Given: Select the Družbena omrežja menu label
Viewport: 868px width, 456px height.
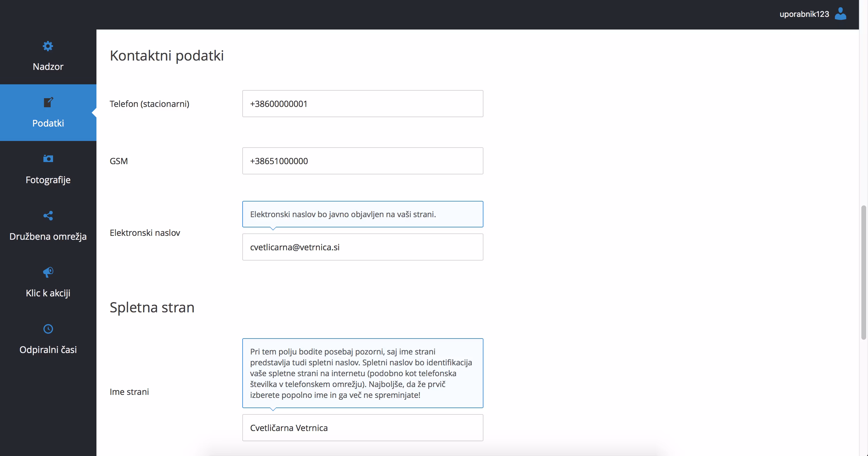Looking at the screenshot, I should tap(48, 236).
